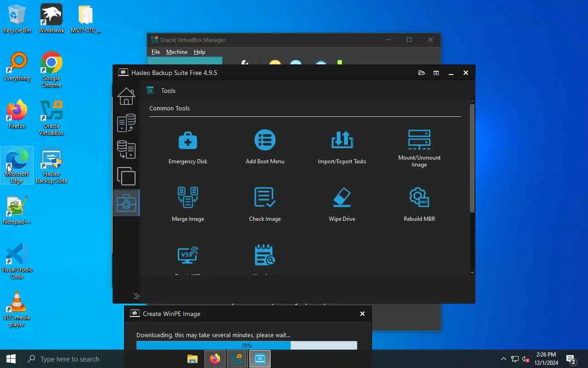This screenshot has width=588, height=368.
Task: Open the Windows Start menu
Action: click(11, 359)
